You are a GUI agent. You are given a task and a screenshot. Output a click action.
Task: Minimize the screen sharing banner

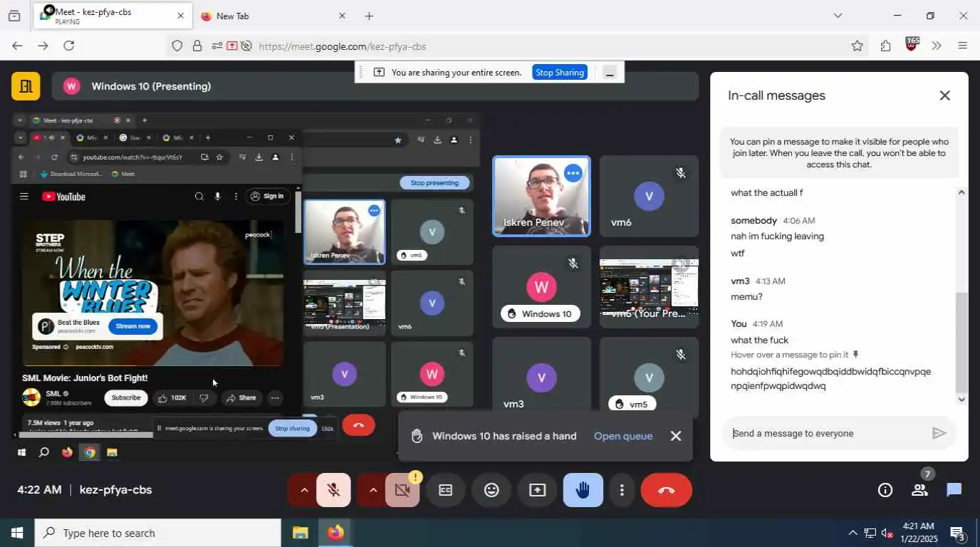[610, 72]
